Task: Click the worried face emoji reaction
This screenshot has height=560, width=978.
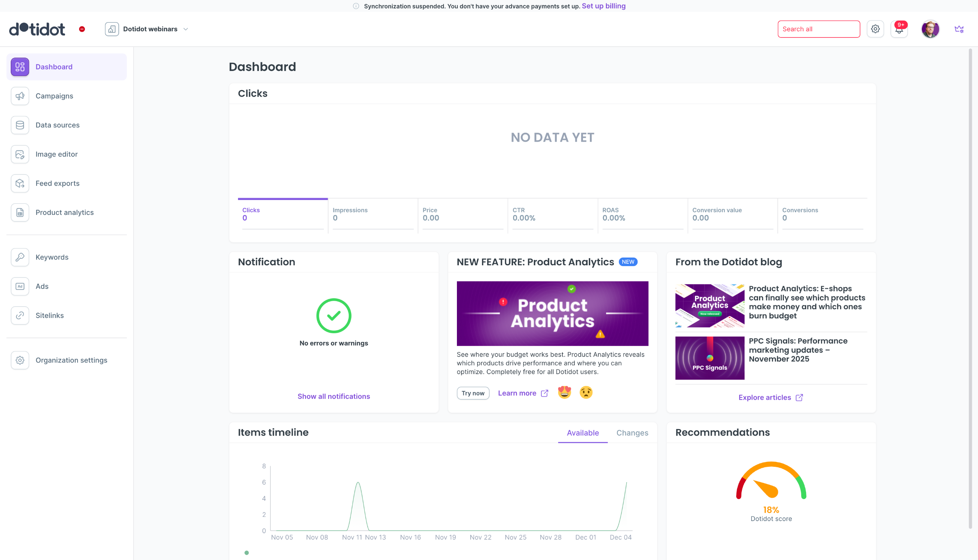Action: pos(586,393)
